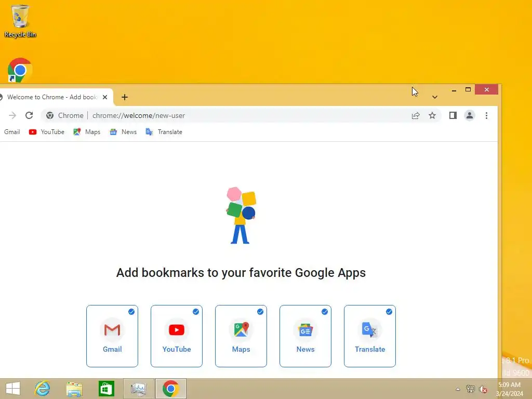Show hidden system tray icons
532x399 pixels.
(x=458, y=389)
